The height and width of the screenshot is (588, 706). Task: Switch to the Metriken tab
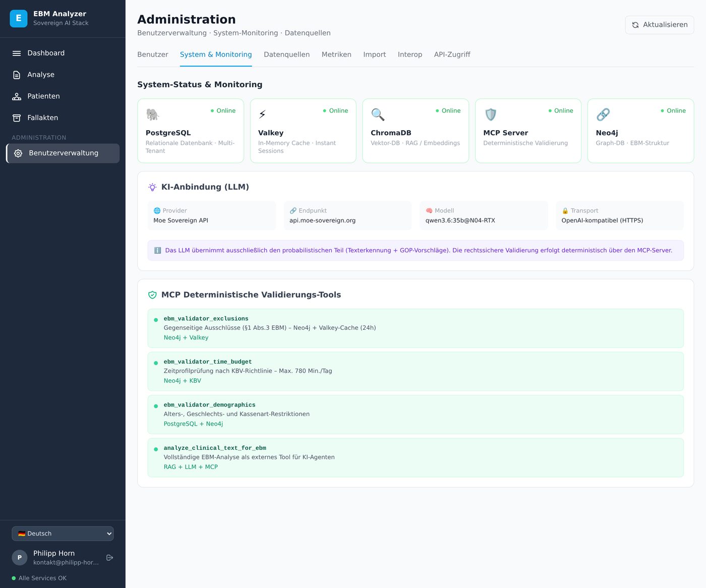tap(336, 54)
